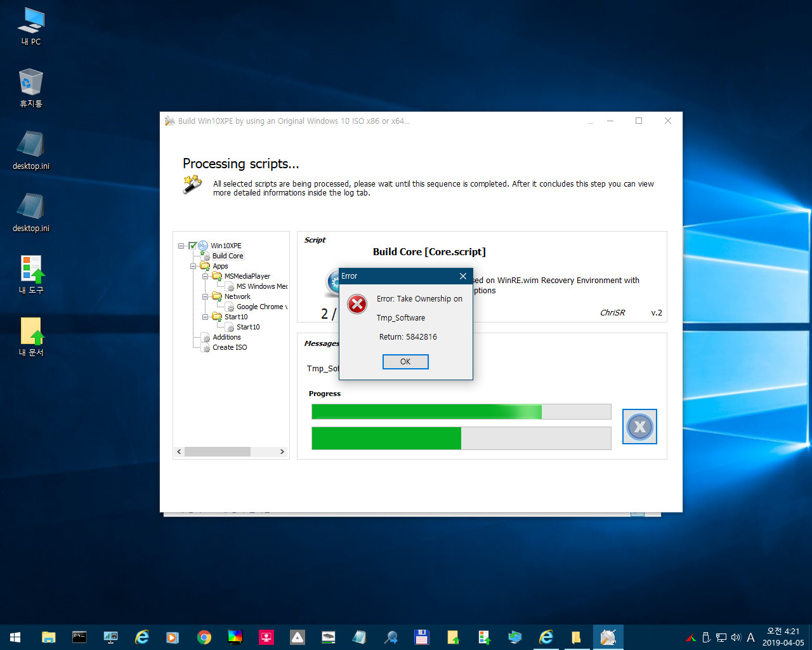This screenshot has height=650, width=812.
Task: Collapse the Start10 folder node
Action: (x=206, y=317)
